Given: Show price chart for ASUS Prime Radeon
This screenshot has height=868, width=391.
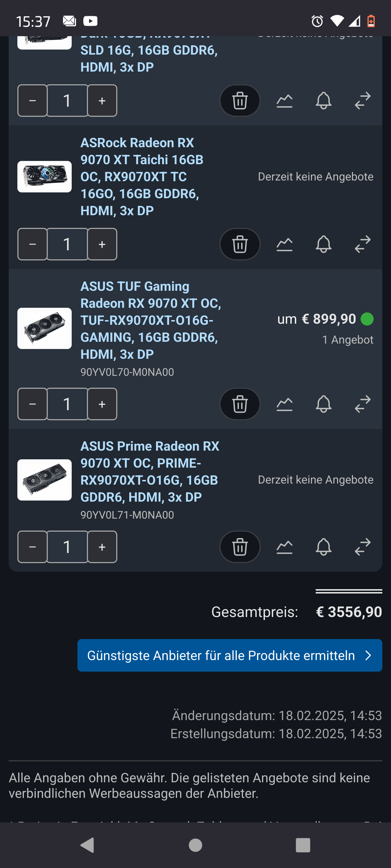Looking at the screenshot, I should click(285, 547).
